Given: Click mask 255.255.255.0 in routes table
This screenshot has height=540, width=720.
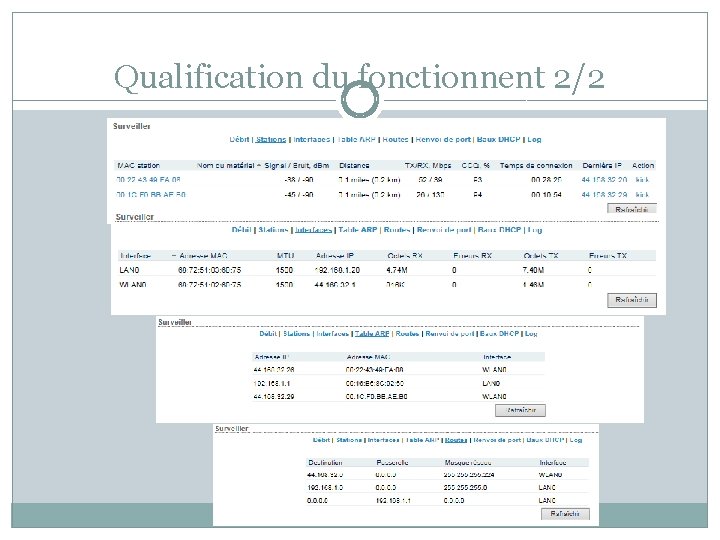Looking at the screenshot, I should [466, 487].
